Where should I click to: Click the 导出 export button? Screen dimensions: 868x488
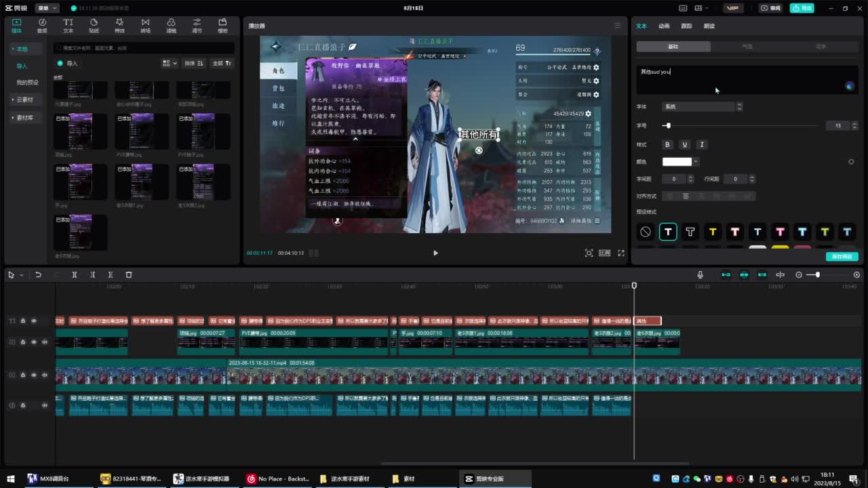tap(802, 8)
